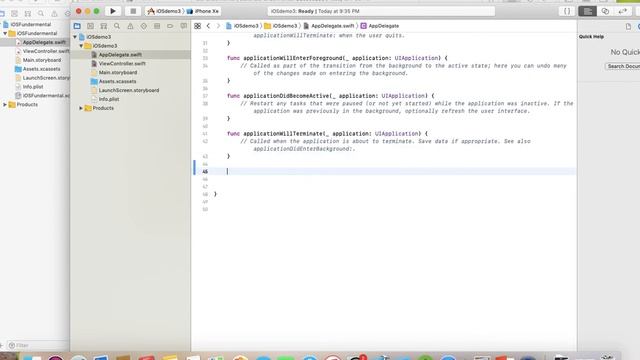
Task: Open Info.plist in iOSdemo3 navigator
Action: click(x=109, y=99)
